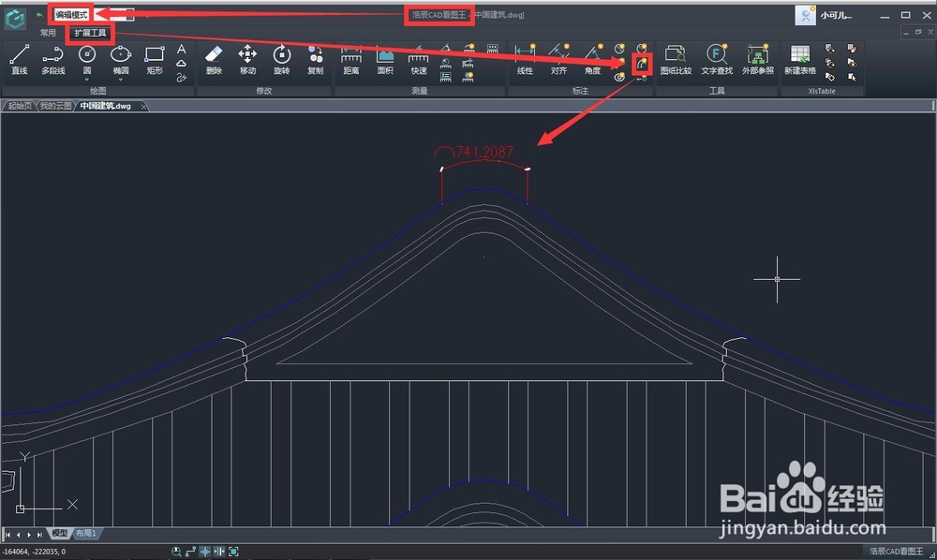Toggle the crosshair snap status bar icon
Image resolution: width=937 pixels, height=560 pixels.
click(205, 552)
